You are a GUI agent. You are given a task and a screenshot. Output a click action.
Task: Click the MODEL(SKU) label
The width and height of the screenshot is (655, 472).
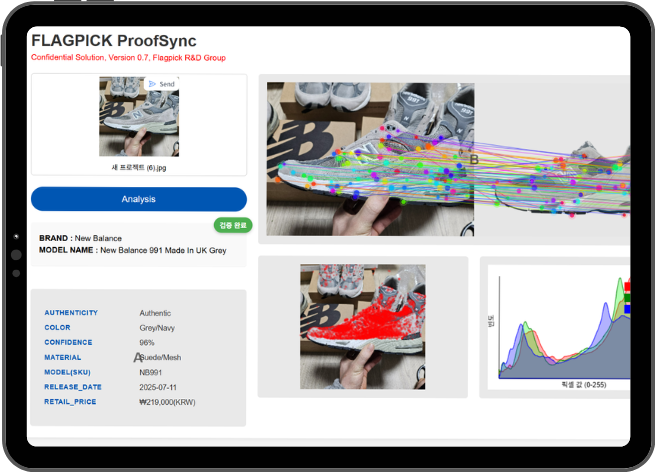(x=67, y=372)
